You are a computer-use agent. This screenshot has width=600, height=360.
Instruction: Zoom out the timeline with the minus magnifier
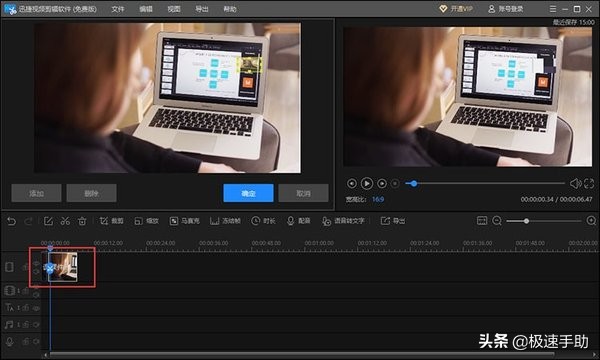(497, 221)
